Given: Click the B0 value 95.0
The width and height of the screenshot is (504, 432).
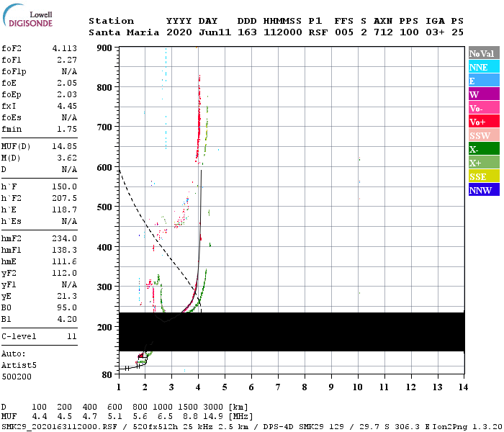Looking at the screenshot, I should (x=67, y=307).
